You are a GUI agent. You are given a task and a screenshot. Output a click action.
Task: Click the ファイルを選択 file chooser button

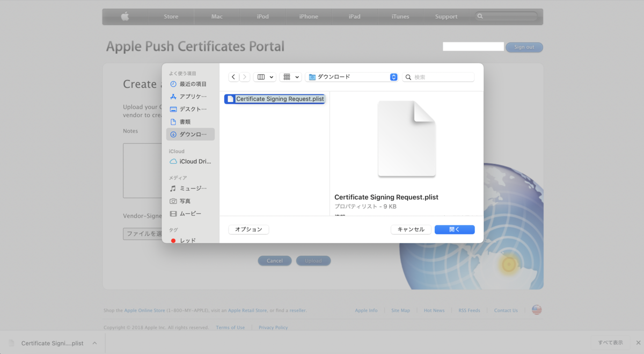point(143,234)
